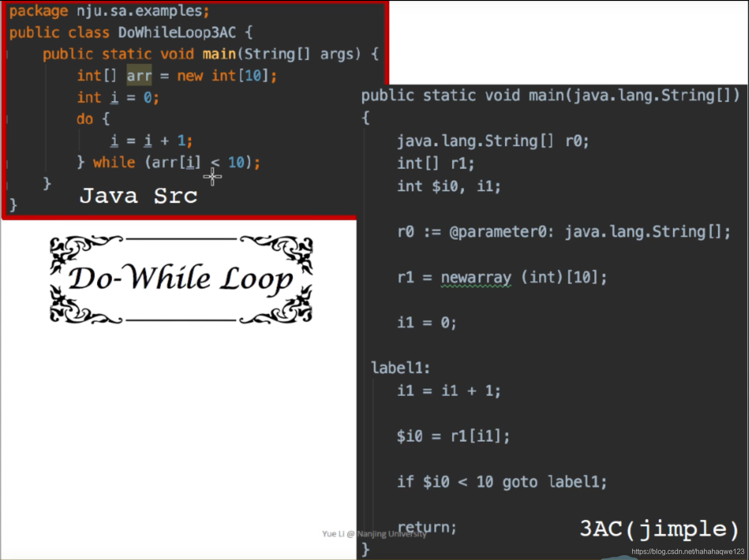Click jimple statement 'i1 = i1 + 1;'
Viewport: 749px width, 560px height.
tap(449, 391)
